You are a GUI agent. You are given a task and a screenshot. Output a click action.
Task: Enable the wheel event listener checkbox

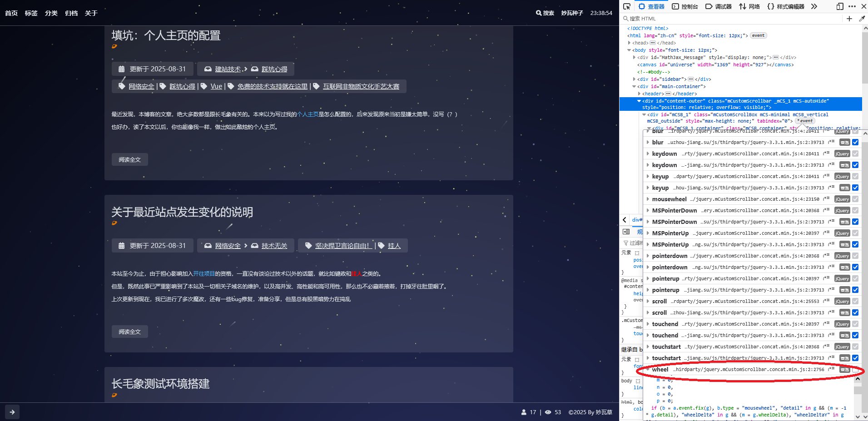[x=855, y=370]
